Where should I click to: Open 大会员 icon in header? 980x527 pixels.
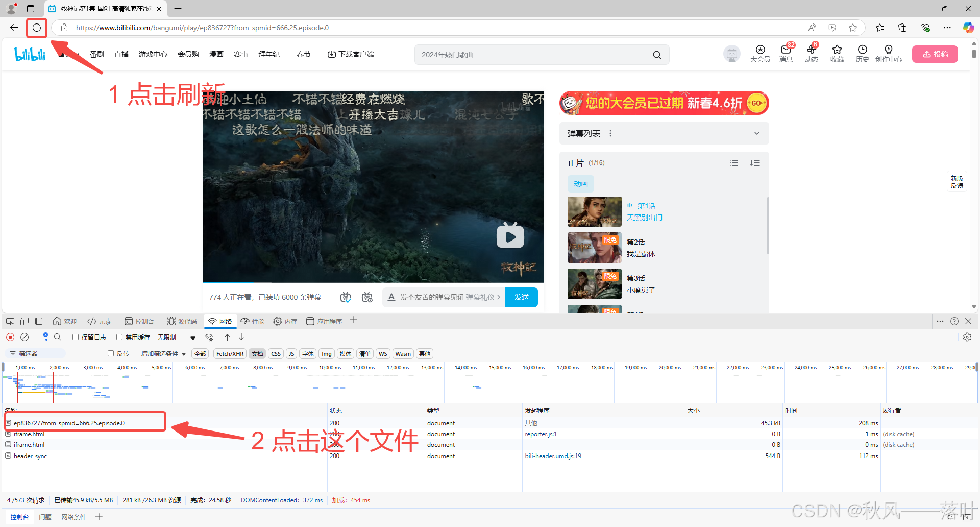pyautogui.click(x=760, y=54)
